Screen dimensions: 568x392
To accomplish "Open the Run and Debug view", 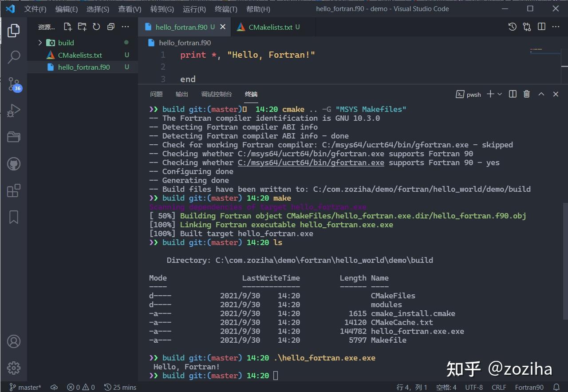I will [14, 110].
